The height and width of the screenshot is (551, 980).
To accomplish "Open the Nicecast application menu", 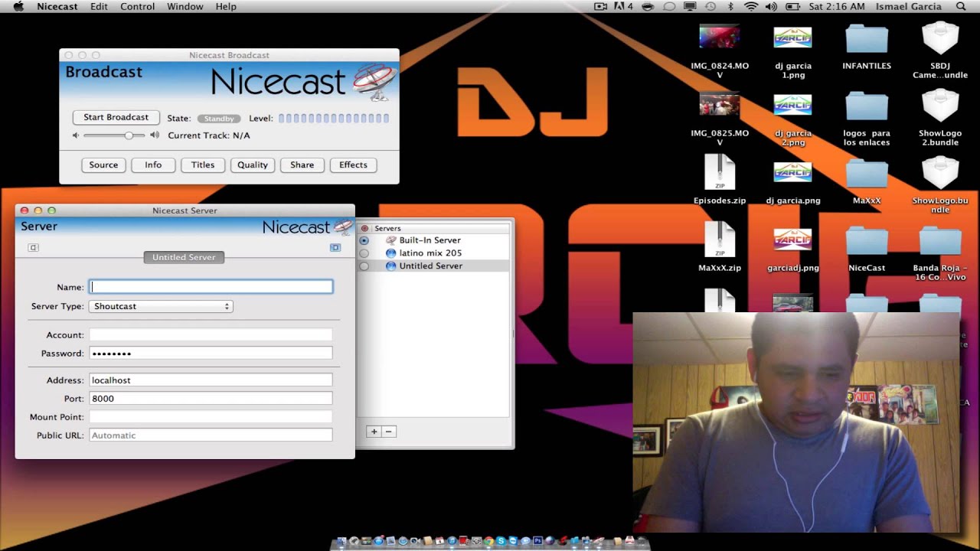I will click(57, 6).
